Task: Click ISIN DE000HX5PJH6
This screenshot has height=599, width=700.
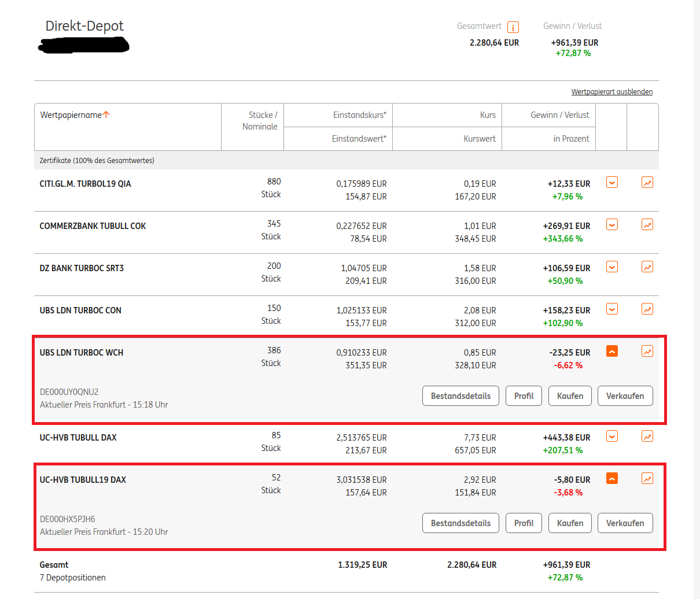Action: point(68,519)
